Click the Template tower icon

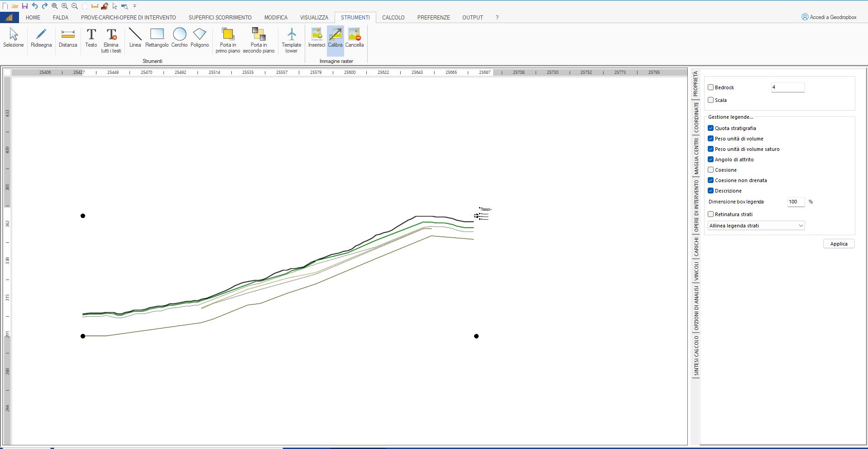coord(291,40)
